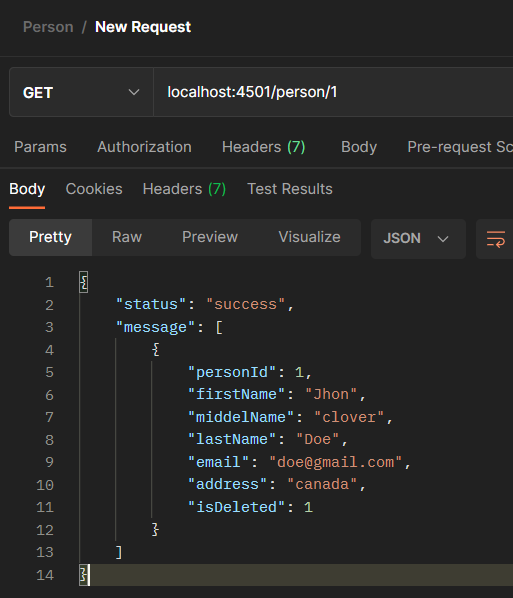The width and height of the screenshot is (513, 598).
Task: Click the GET method chevron arrow
Action: click(x=133, y=92)
